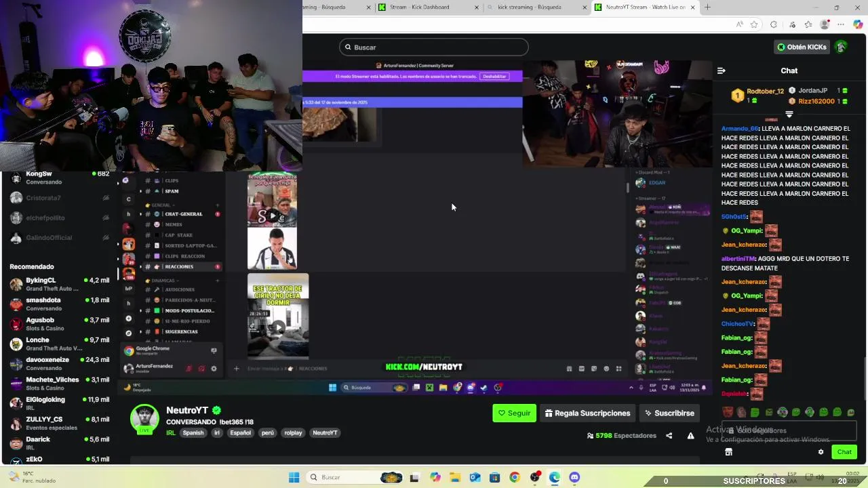
Task: Open Edge profile avatar
Action: tap(825, 24)
